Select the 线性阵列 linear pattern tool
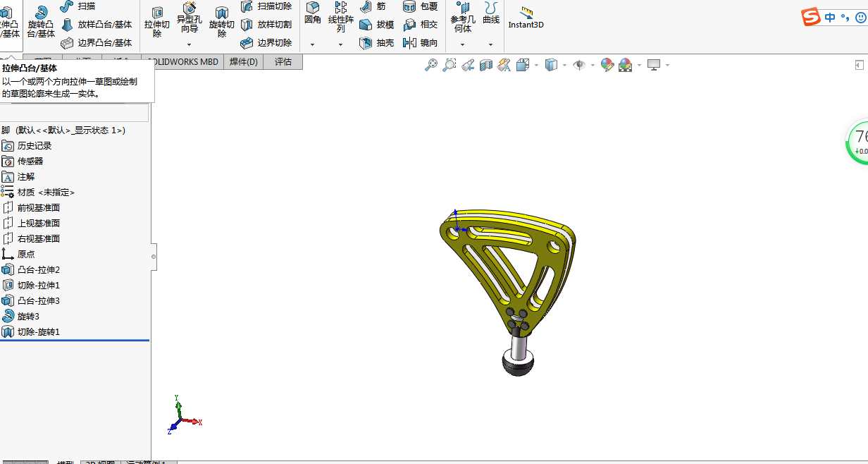The image size is (868, 464). [341, 18]
